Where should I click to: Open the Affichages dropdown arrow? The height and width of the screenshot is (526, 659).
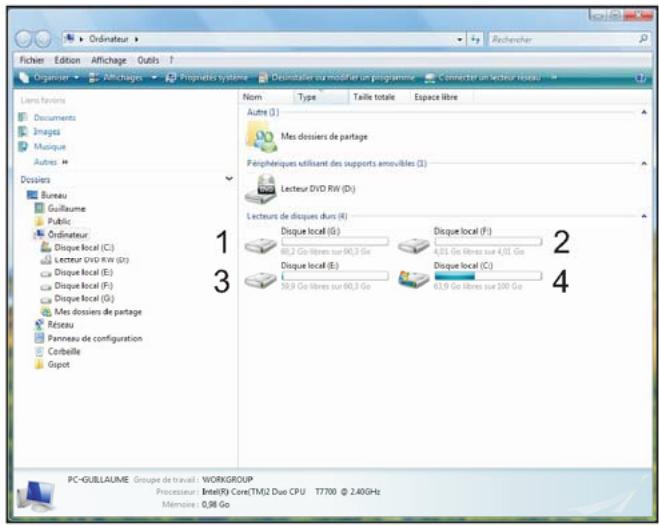coord(154,78)
